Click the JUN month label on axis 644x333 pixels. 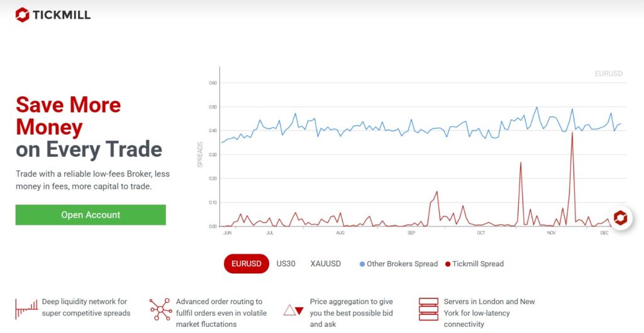(227, 233)
